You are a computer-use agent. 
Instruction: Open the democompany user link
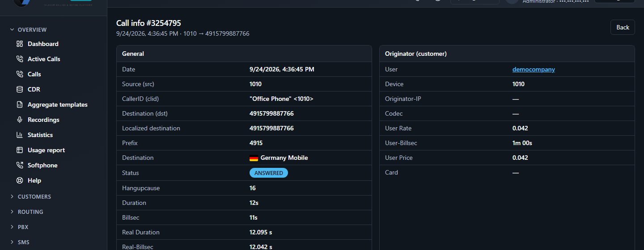coord(534,69)
